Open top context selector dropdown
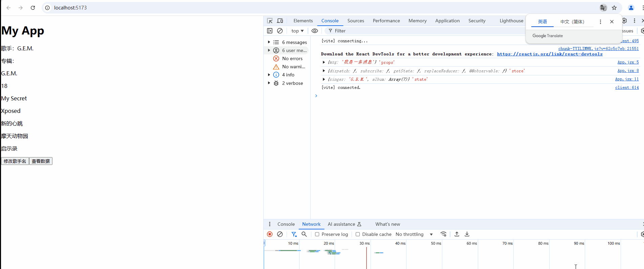The width and height of the screenshot is (644, 269). coord(297,31)
